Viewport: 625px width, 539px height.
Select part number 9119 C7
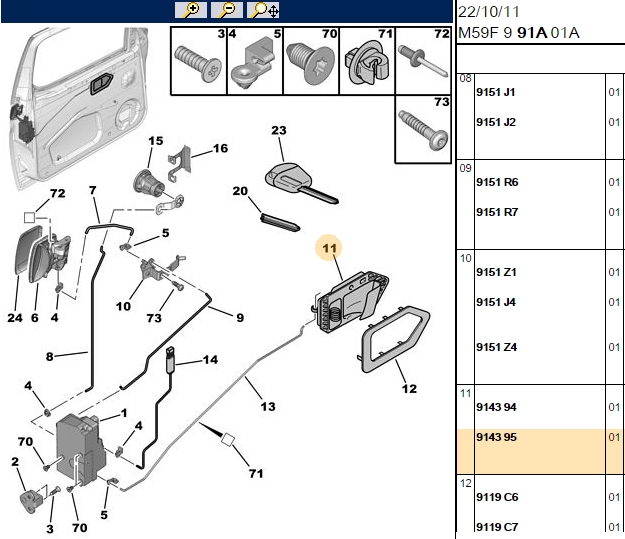click(x=497, y=527)
